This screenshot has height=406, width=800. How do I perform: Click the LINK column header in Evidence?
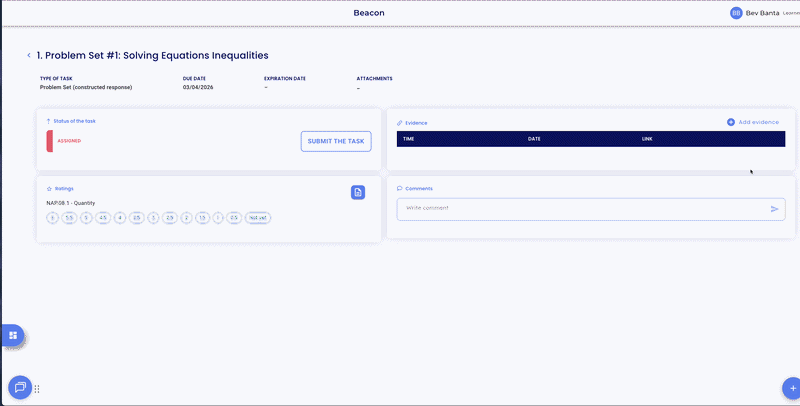click(647, 139)
